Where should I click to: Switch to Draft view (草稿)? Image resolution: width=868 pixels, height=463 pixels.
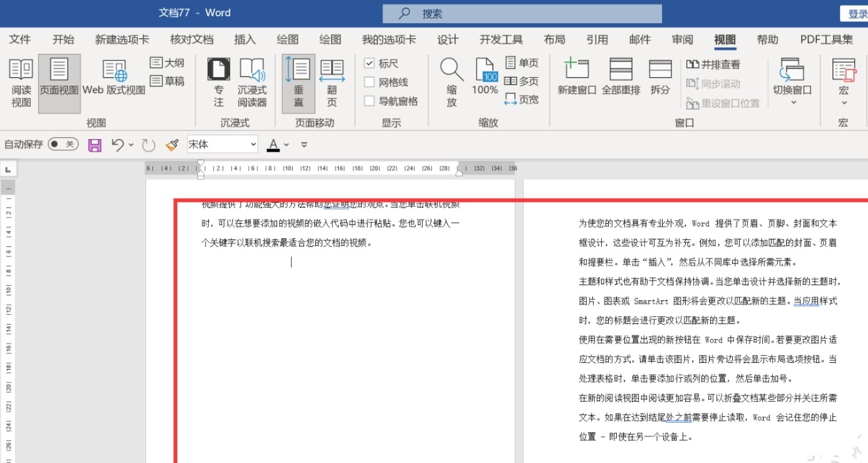167,81
